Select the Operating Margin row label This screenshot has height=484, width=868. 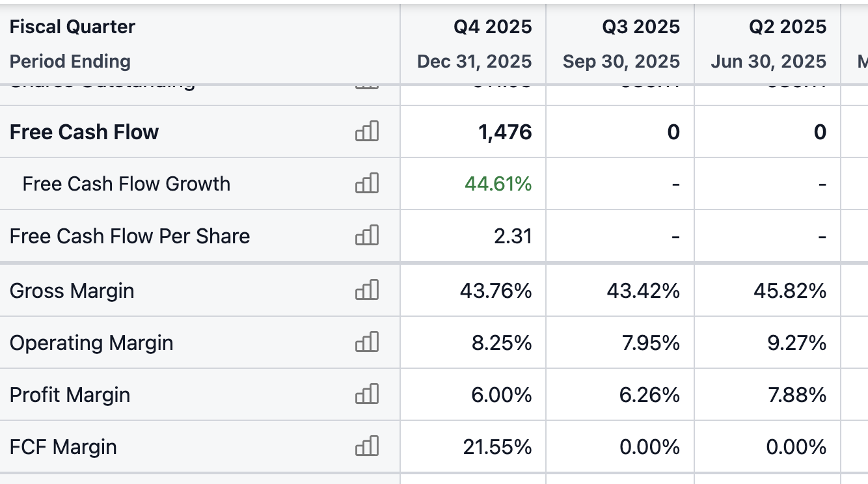92,343
